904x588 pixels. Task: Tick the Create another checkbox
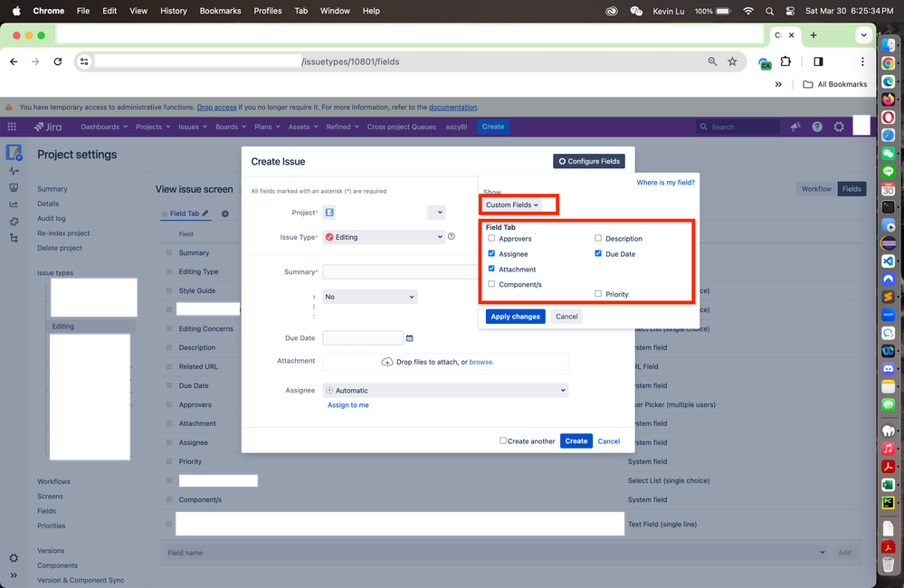point(503,441)
